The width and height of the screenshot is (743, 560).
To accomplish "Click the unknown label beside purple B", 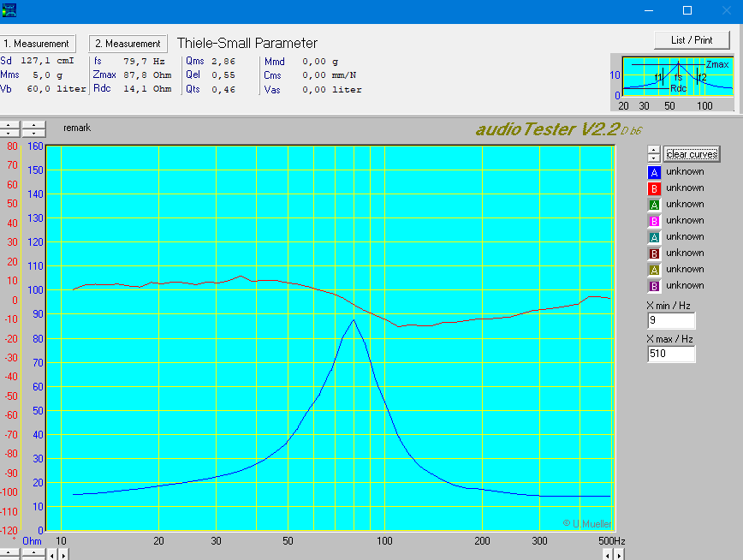I will (685, 285).
